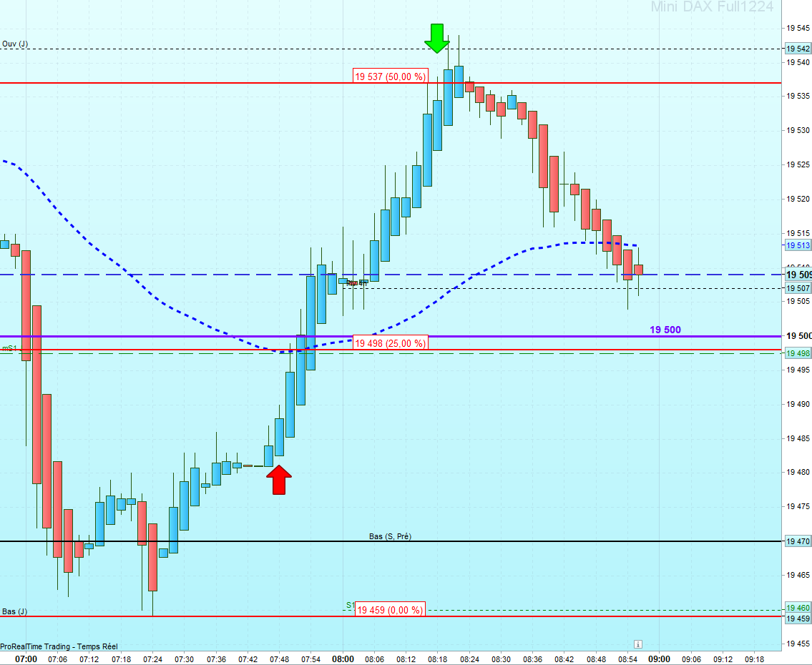Click the Fibonacci label 19 498 (25,00 %)
Screen dimensions: 812x665
(x=390, y=343)
